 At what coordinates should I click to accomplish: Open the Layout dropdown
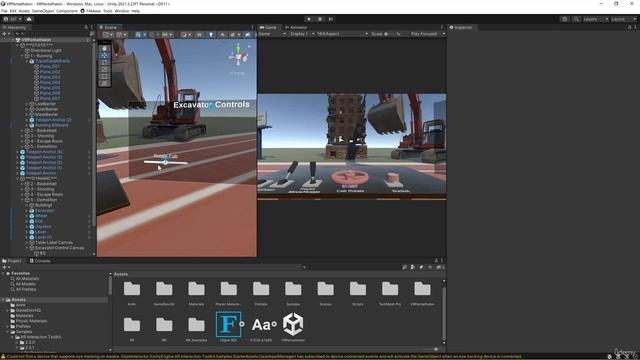623,19
